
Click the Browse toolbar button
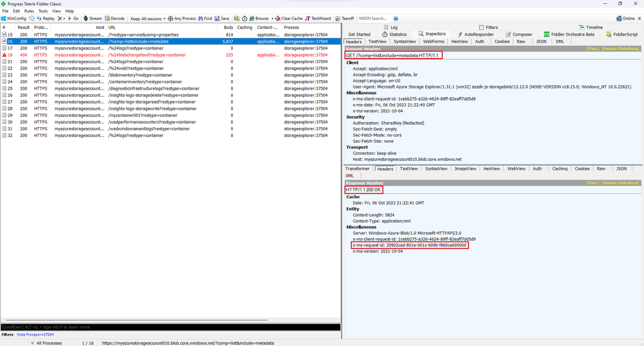coord(259,19)
